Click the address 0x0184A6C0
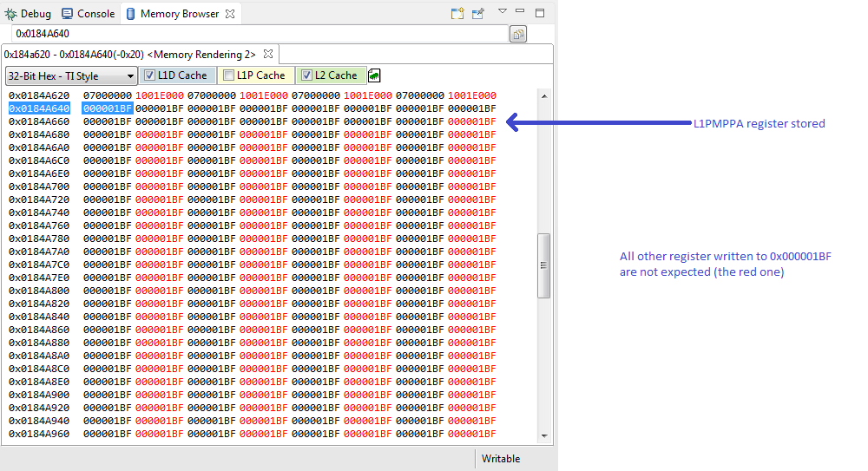Screen dimensions: 868x471 [39, 160]
